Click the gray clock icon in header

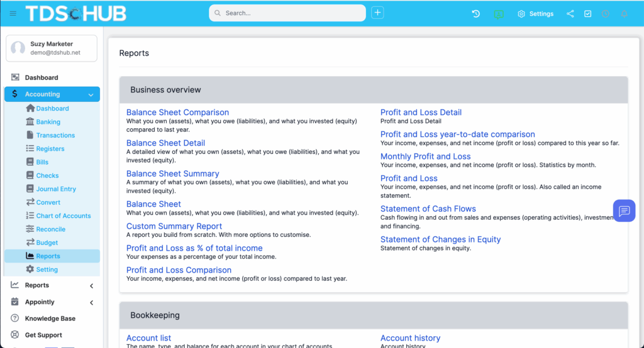tap(606, 13)
